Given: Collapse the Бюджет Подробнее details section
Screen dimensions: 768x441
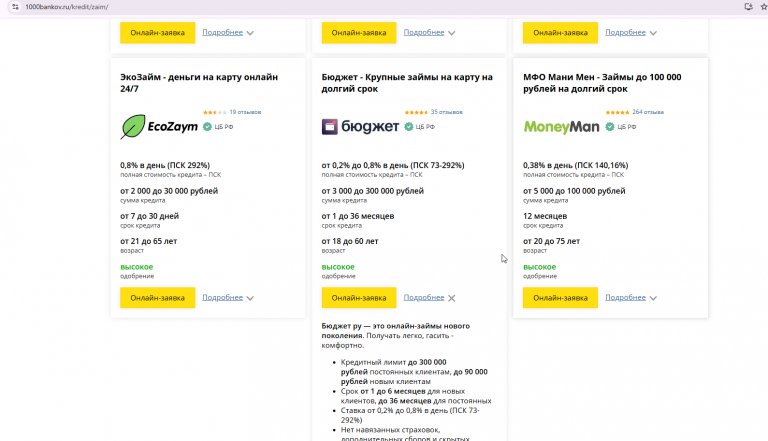Looking at the screenshot, I should pos(430,297).
